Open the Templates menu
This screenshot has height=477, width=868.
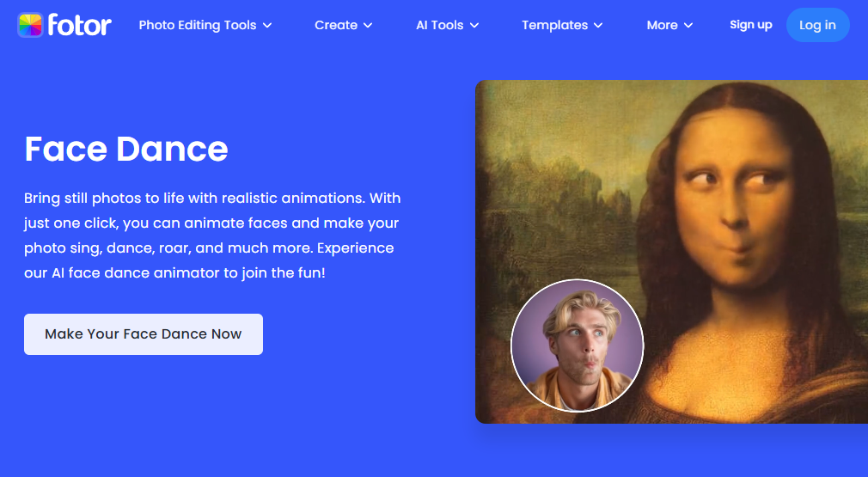coord(554,25)
